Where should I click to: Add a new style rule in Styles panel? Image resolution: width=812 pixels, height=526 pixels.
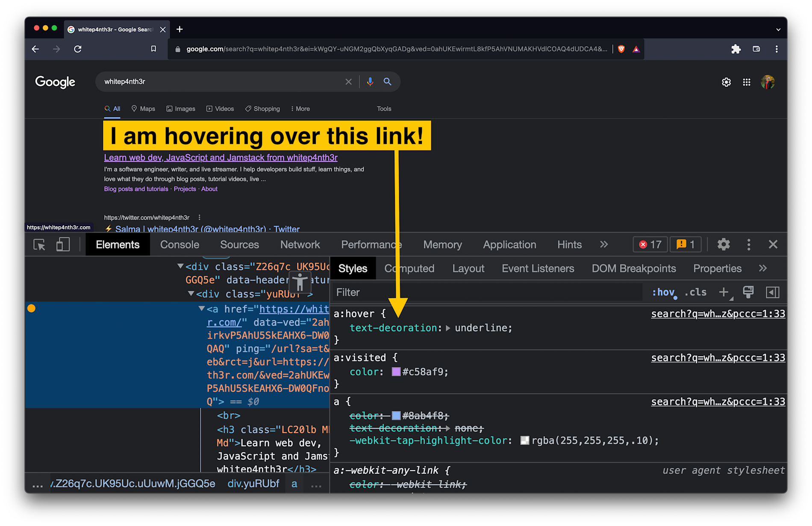tap(724, 292)
